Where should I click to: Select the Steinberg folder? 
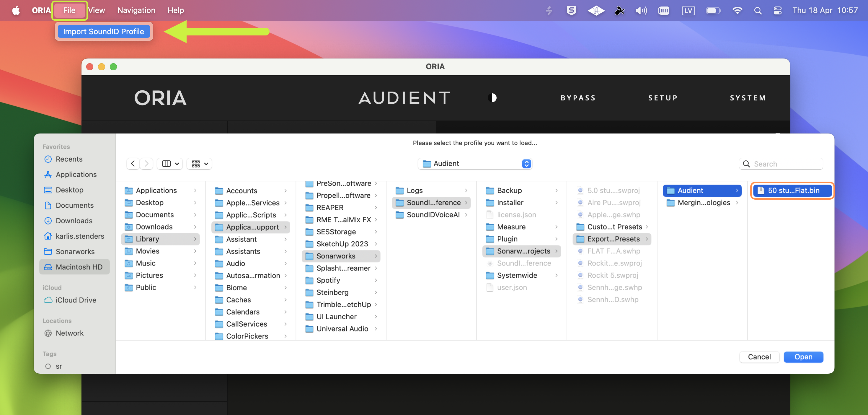click(341, 292)
